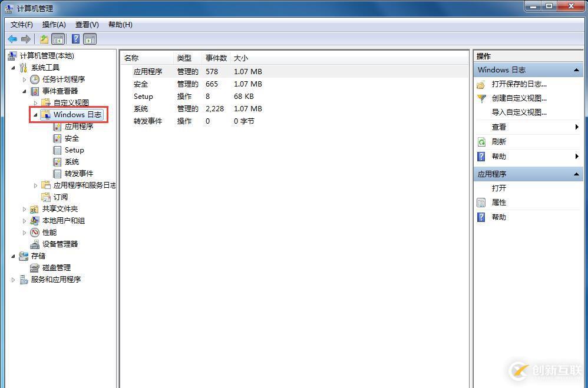Collapse the 存储 tree node

14,257
